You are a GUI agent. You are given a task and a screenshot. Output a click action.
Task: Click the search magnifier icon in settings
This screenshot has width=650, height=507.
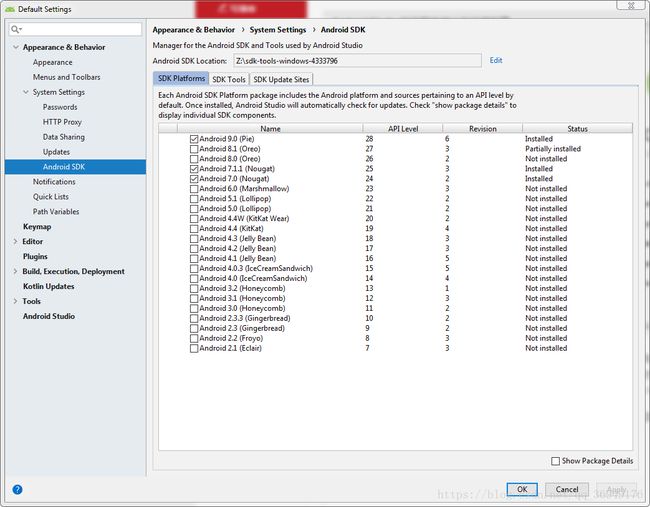pyautogui.click(x=15, y=29)
